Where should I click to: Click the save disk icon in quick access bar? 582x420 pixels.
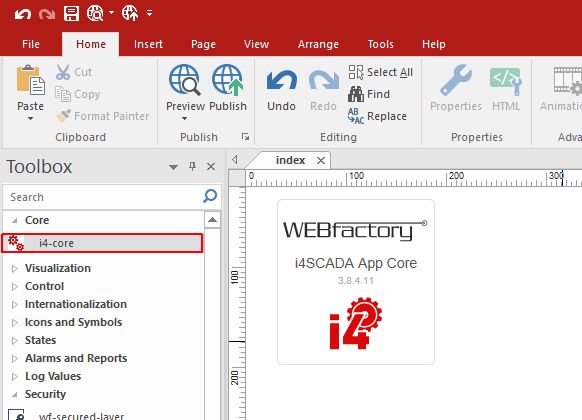click(x=71, y=14)
